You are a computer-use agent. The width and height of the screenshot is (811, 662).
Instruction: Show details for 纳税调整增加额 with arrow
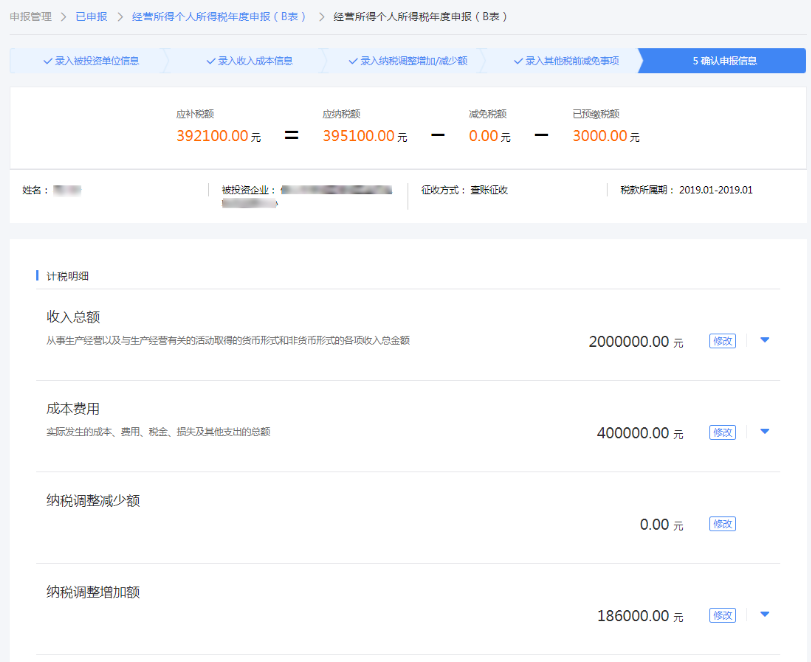(x=765, y=615)
